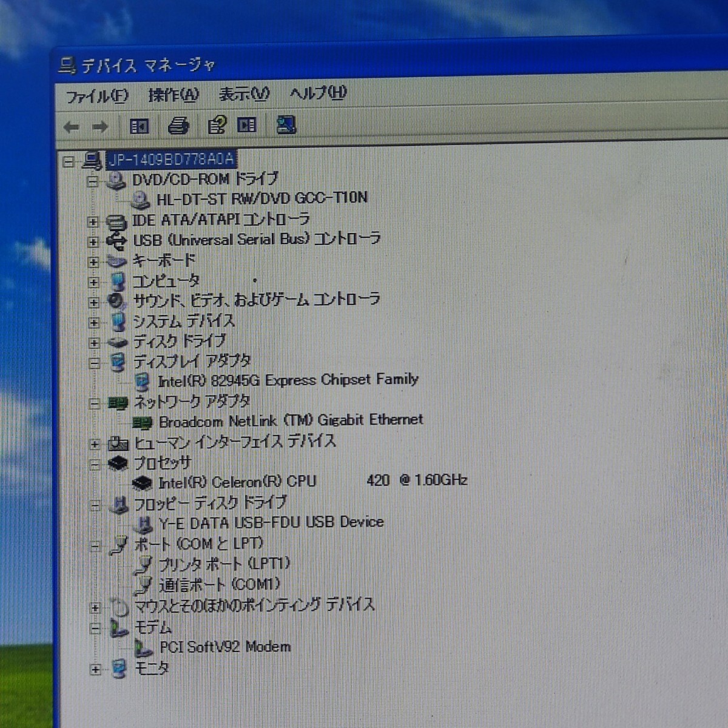The height and width of the screenshot is (728, 728).
Task: Click the コンピュータ category icon
Action: [118, 281]
